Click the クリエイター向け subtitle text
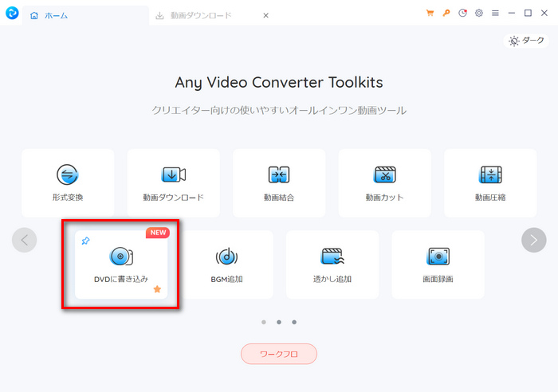558x392 pixels. point(279,111)
